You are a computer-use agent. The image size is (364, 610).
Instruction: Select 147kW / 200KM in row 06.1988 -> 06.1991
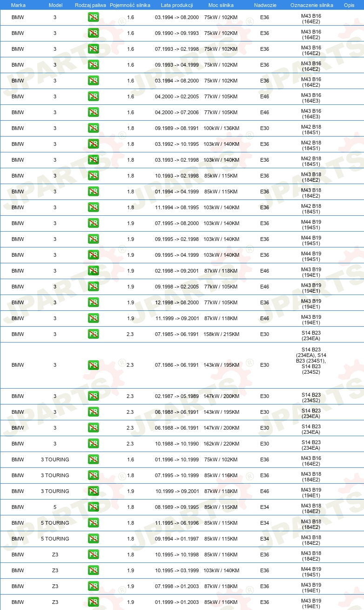point(221,428)
